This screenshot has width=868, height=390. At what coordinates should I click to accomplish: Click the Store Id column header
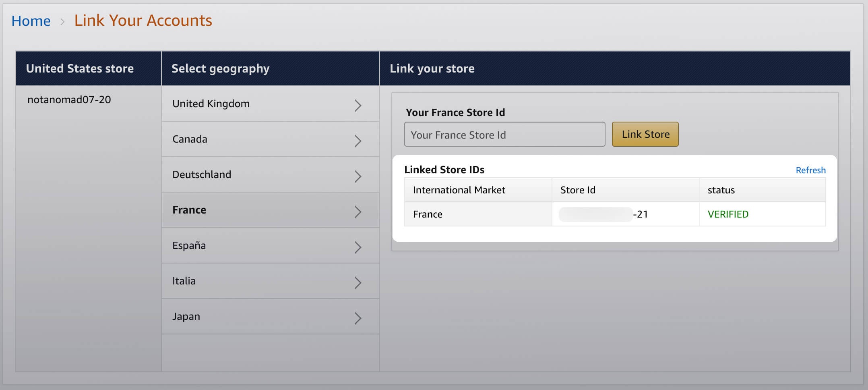pyautogui.click(x=578, y=190)
